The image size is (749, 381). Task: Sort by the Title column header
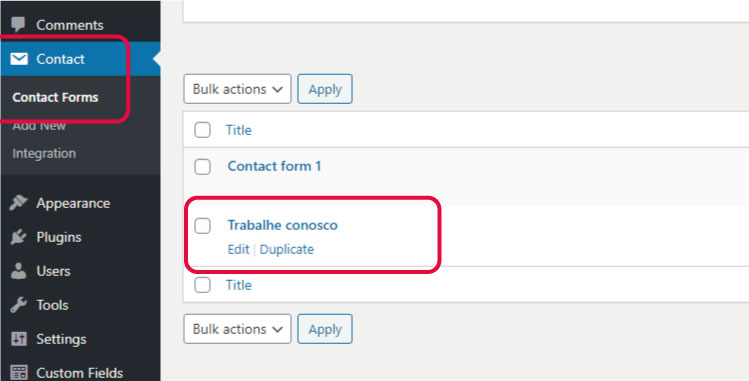[x=238, y=130]
